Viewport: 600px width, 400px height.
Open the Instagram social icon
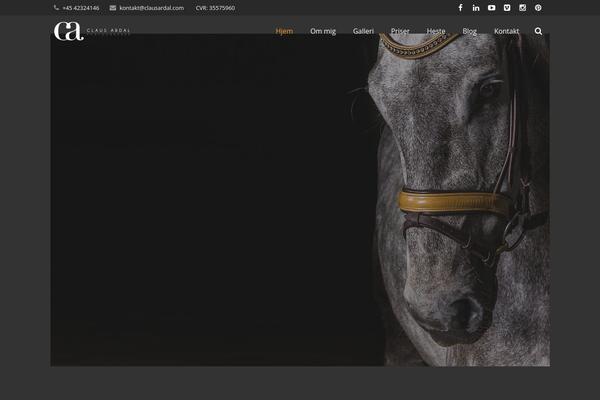[x=523, y=8]
